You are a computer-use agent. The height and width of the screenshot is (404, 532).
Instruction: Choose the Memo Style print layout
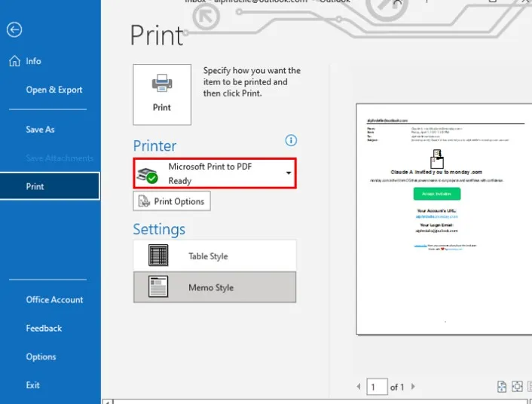215,287
